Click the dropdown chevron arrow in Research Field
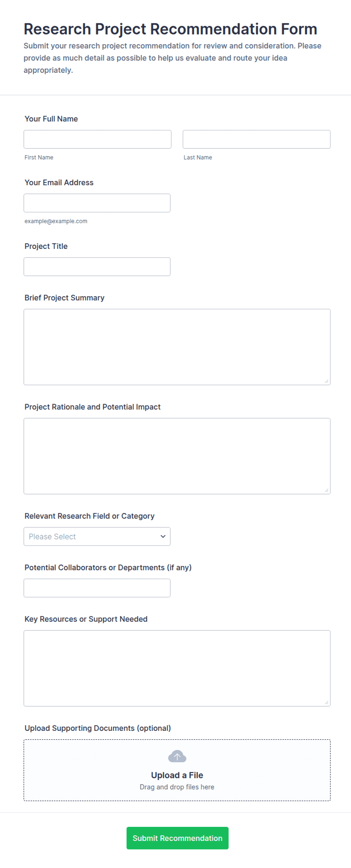The height and width of the screenshot is (868, 351). pyautogui.click(x=163, y=536)
